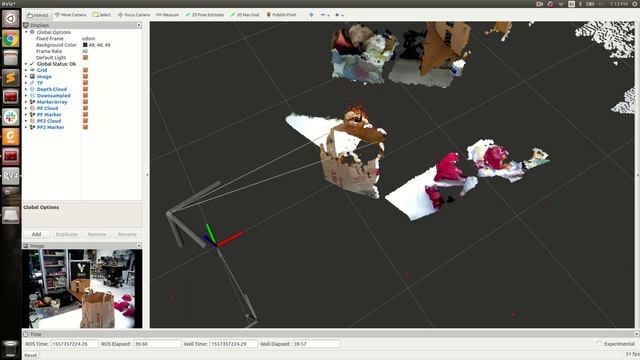Collapse the Global Options tree node
The height and width of the screenshot is (360, 640).
[x=26, y=32]
